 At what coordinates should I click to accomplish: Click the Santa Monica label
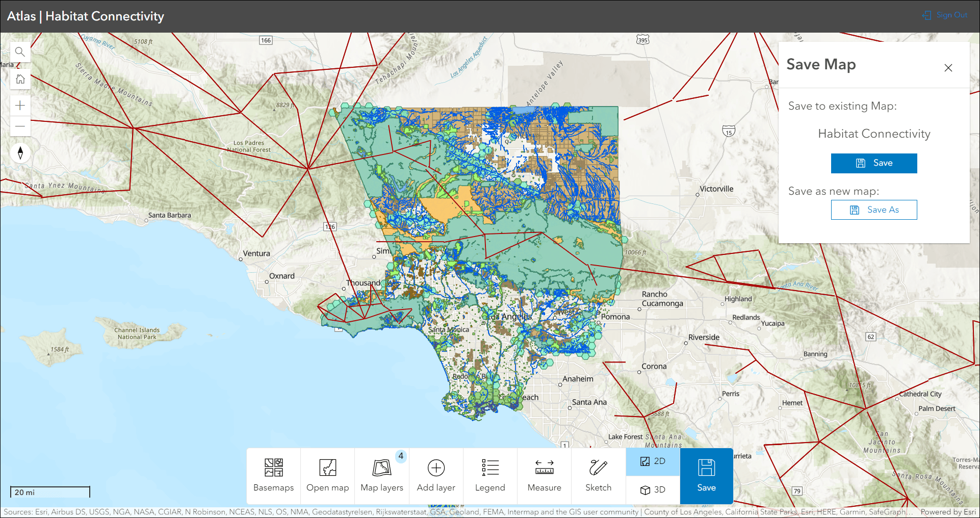click(449, 329)
